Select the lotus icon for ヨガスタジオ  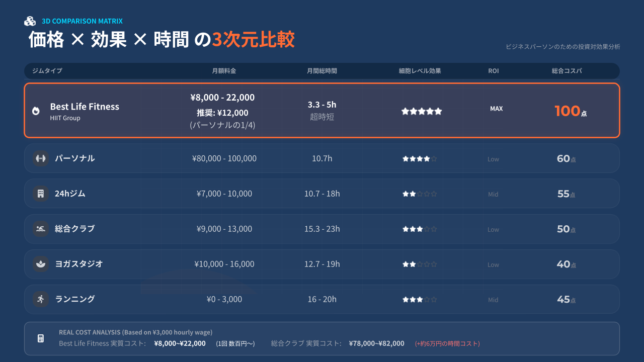click(40, 264)
